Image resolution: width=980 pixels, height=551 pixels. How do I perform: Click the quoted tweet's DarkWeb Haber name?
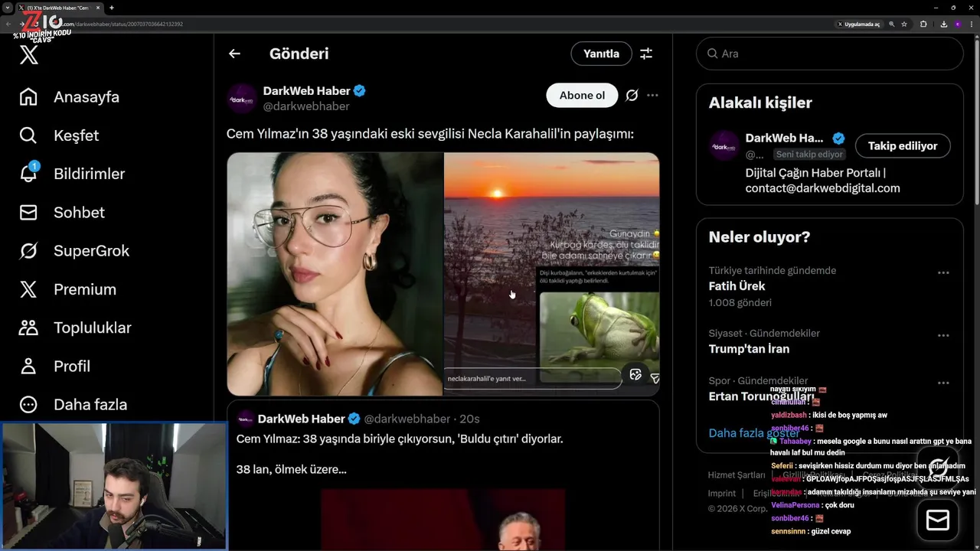point(302,419)
